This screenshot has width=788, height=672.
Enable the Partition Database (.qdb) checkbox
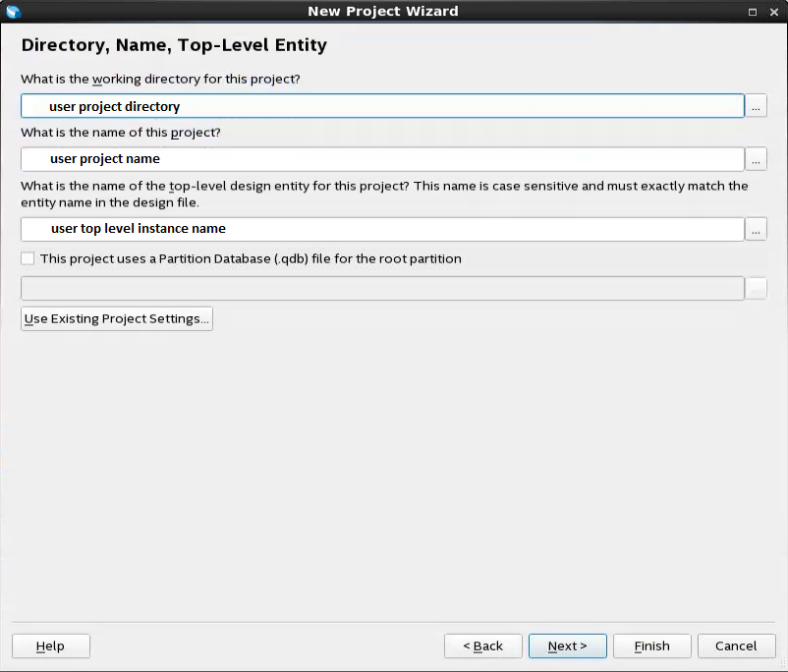pyautogui.click(x=28, y=258)
